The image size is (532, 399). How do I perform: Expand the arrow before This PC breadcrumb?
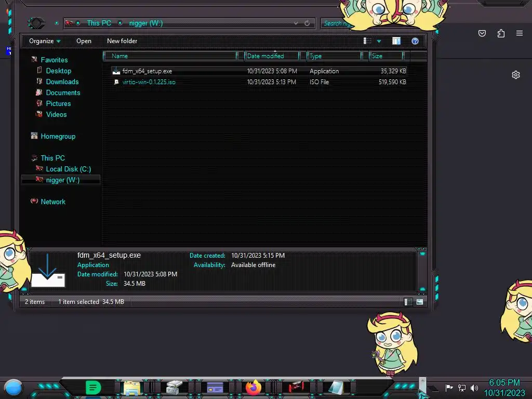coord(78,23)
